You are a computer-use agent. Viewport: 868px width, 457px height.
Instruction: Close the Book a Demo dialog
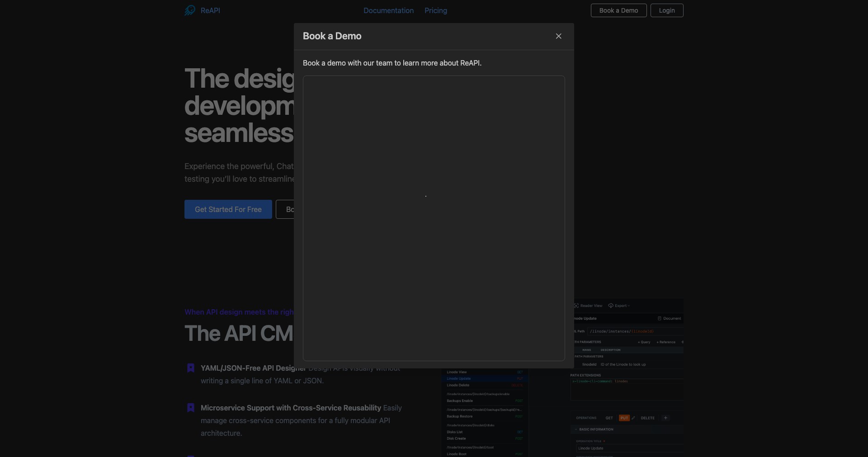coord(558,36)
